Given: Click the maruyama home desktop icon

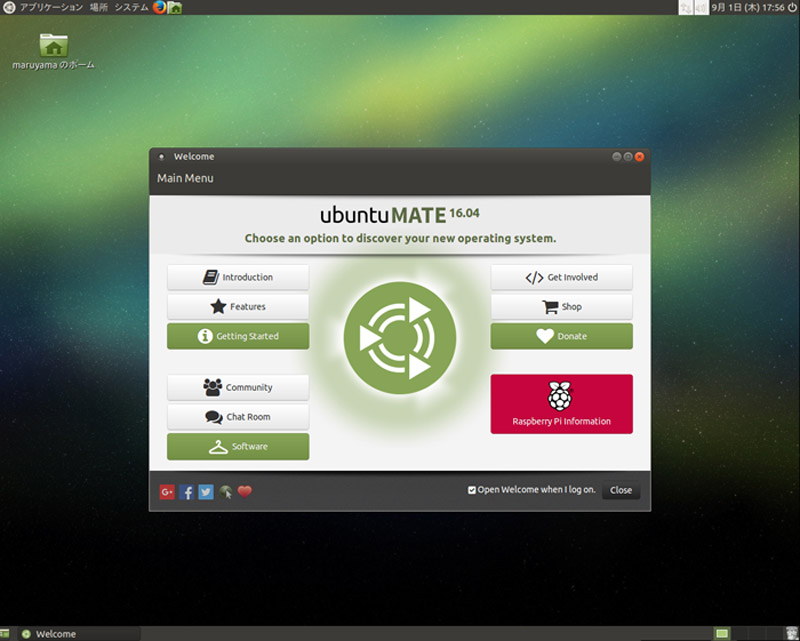Looking at the screenshot, I should click(54, 51).
